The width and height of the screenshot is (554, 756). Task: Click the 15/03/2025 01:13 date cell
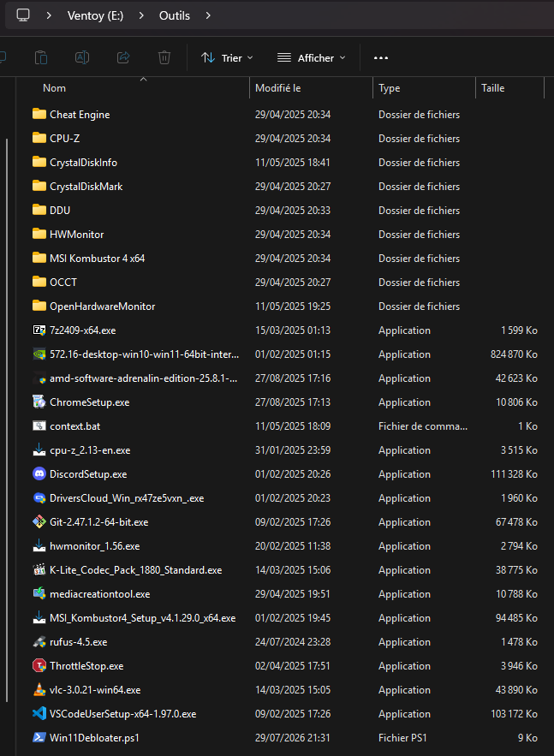tap(293, 330)
